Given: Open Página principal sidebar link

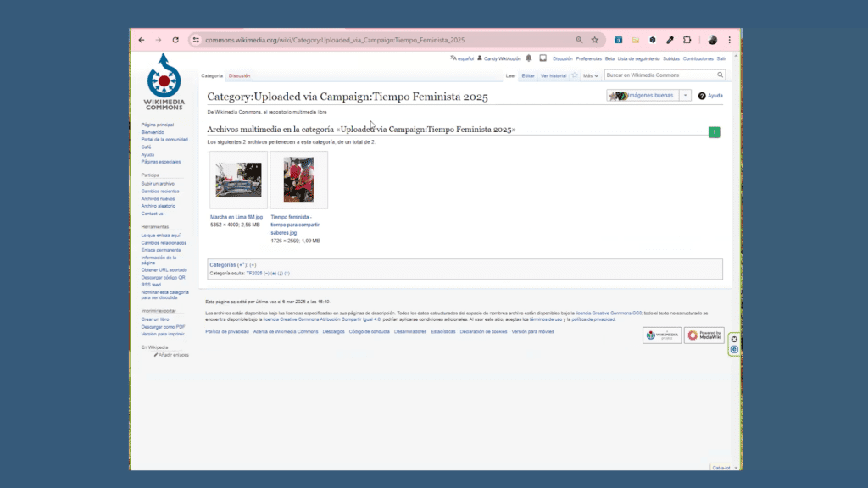Looking at the screenshot, I should [157, 125].
